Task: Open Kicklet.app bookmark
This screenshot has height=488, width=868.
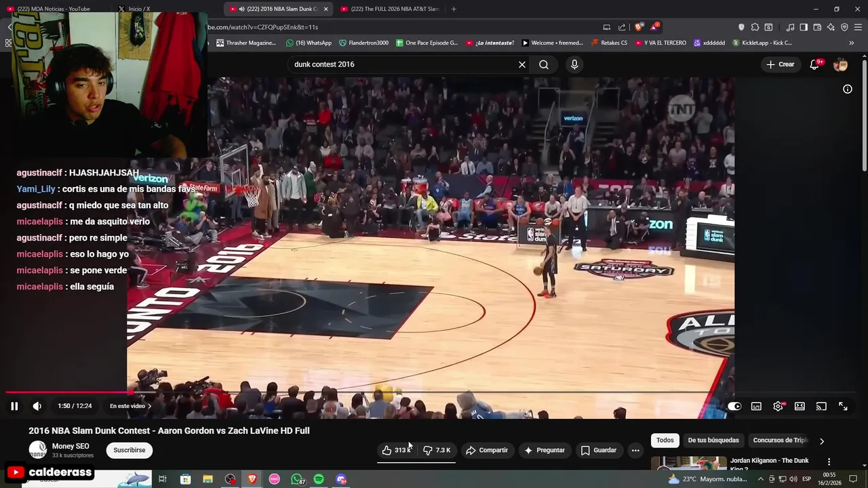Action: [762, 43]
